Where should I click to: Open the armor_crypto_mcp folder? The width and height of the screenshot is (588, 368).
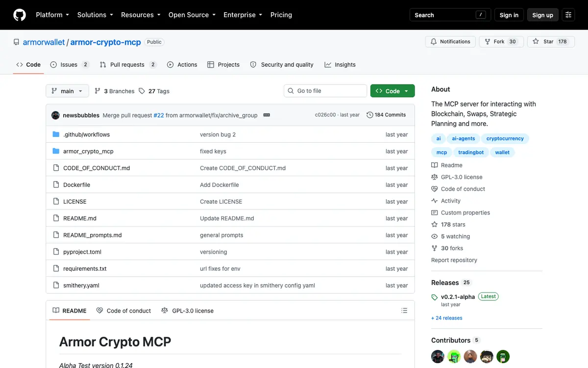[88, 151]
